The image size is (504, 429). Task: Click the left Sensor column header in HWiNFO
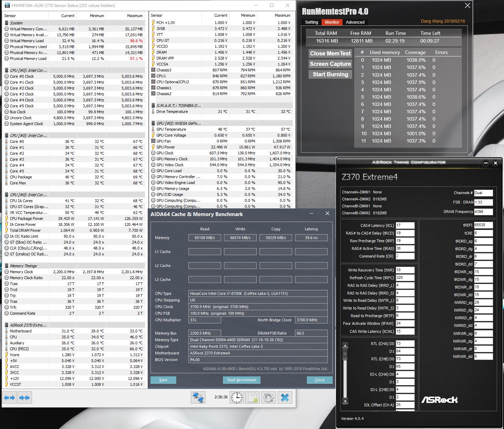click(25, 16)
